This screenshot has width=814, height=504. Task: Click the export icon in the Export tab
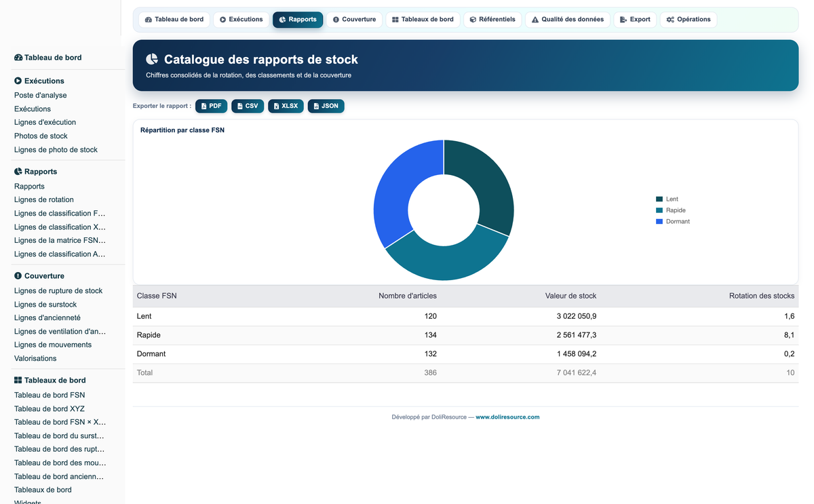(x=623, y=20)
